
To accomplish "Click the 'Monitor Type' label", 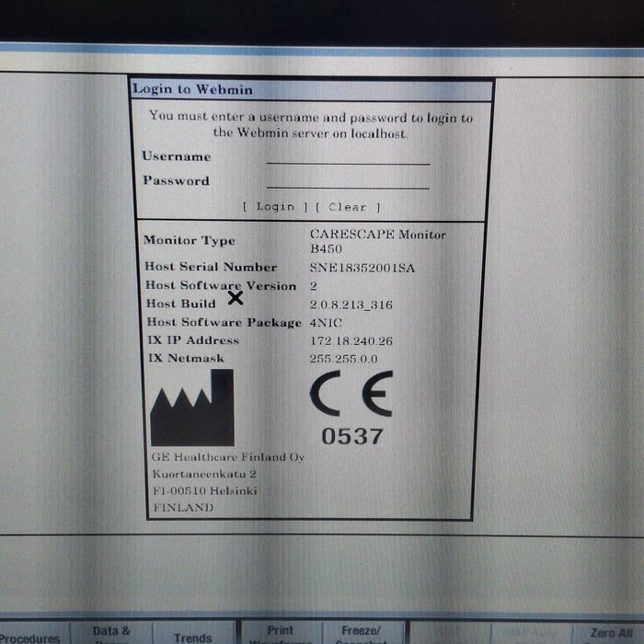I will (x=190, y=240).
